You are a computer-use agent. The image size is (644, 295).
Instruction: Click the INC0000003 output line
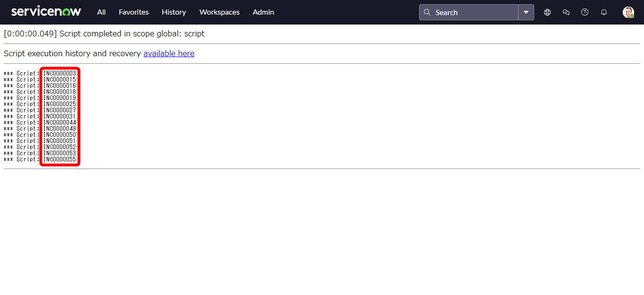coord(59,74)
